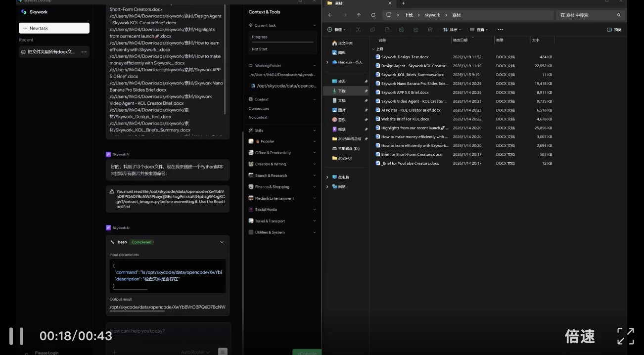Image resolution: width=644 pixels, height=355 pixels.
Task: Open the See more three-dot toolbar menu
Action: pos(500,30)
